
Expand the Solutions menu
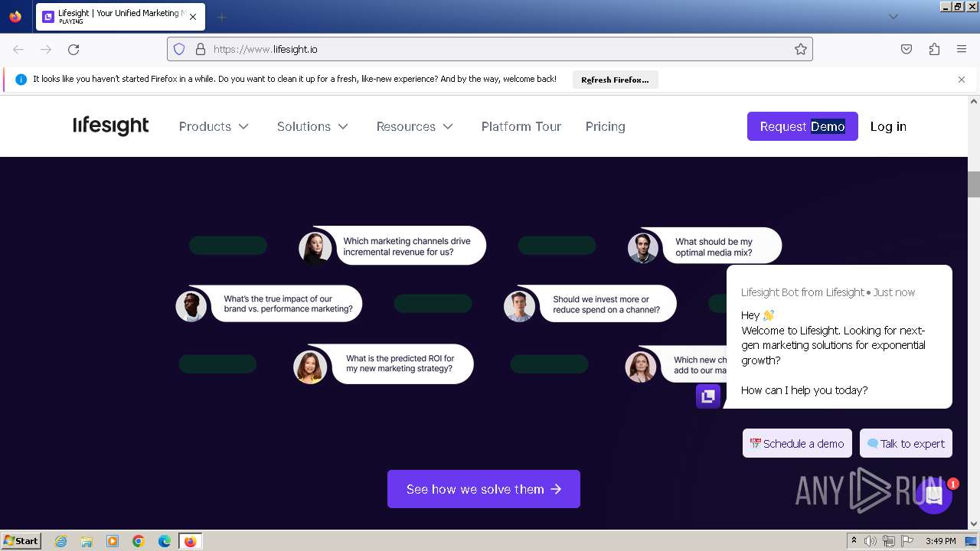[x=312, y=126]
